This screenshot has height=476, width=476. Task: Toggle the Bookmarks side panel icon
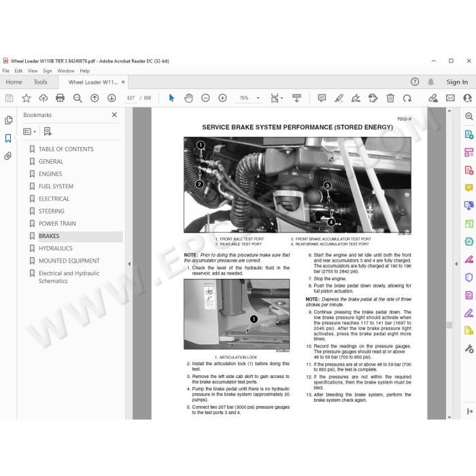[8, 139]
